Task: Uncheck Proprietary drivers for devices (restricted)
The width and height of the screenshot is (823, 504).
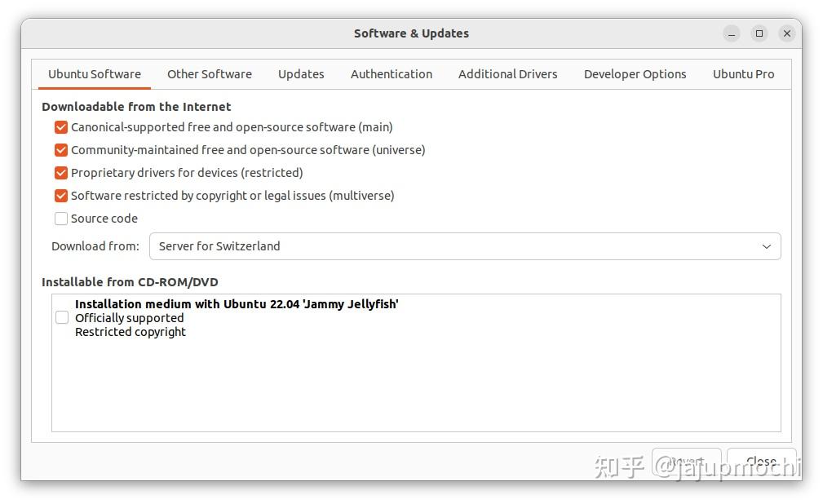Action: tap(61, 172)
